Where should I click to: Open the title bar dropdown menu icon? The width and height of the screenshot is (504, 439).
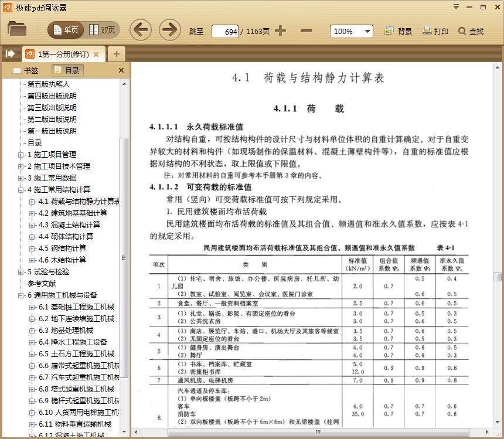[456, 7]
